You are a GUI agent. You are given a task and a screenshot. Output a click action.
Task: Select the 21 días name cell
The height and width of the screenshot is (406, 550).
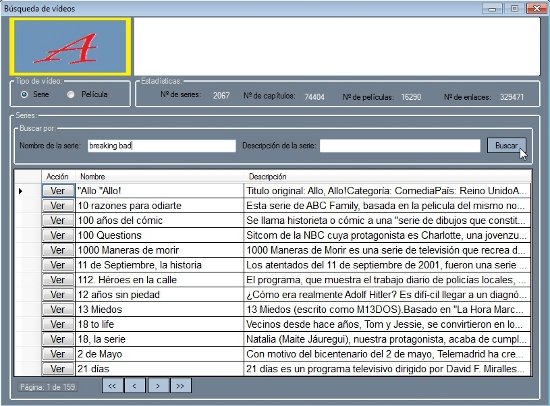[160, 369]
